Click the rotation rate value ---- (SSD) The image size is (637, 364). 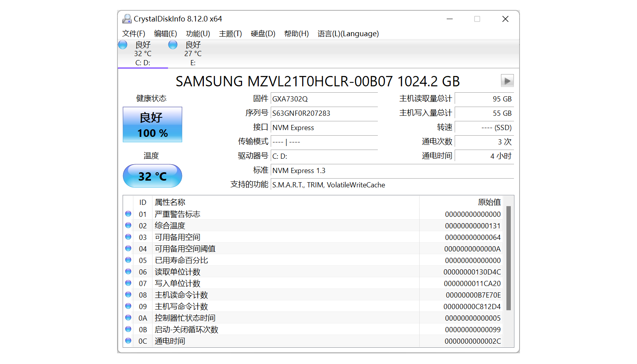click(x=484, y=127)
